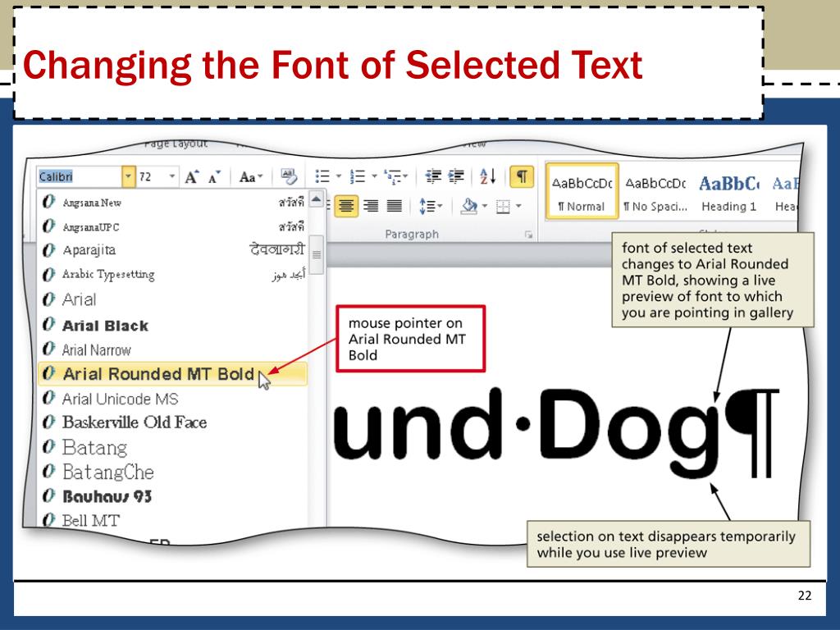Select the Heading 1 style
Screen dimensions: 840x630
click(728, 192)
